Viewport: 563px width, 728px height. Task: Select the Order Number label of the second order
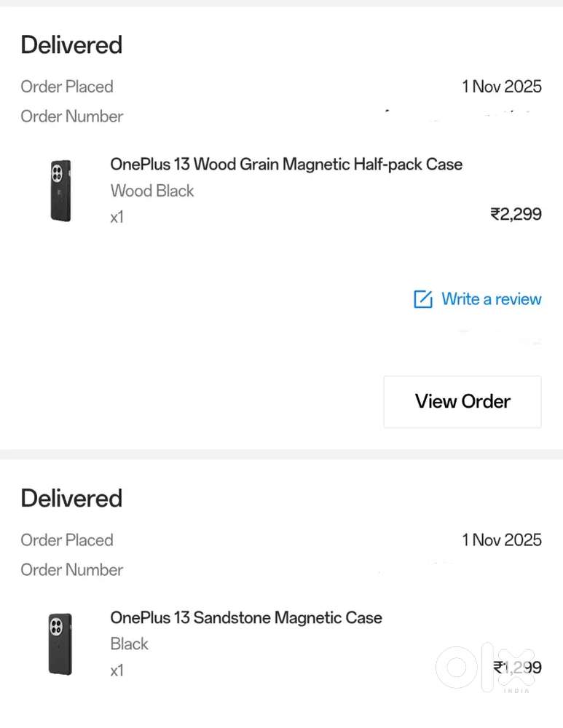72,570
